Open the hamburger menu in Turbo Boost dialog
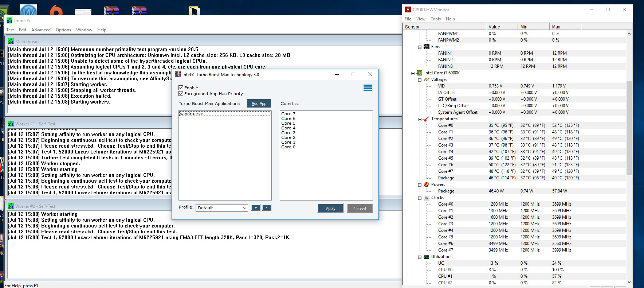 [368, 88]
